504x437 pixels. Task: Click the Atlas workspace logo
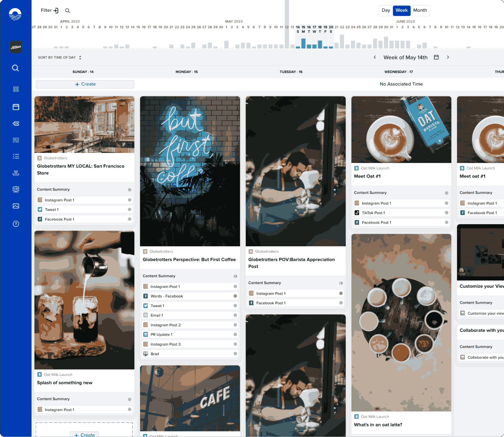tap(16, 47)
